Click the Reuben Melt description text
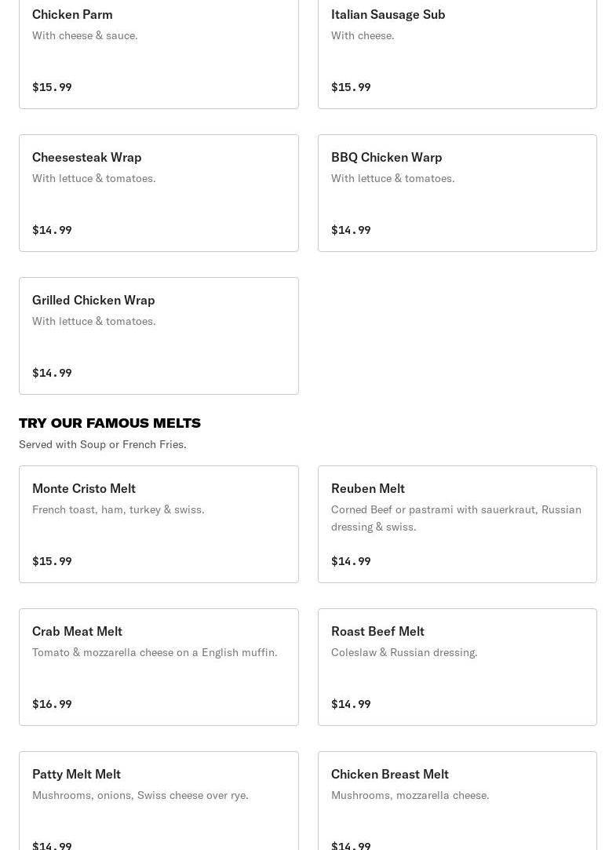 click(456, 518)
